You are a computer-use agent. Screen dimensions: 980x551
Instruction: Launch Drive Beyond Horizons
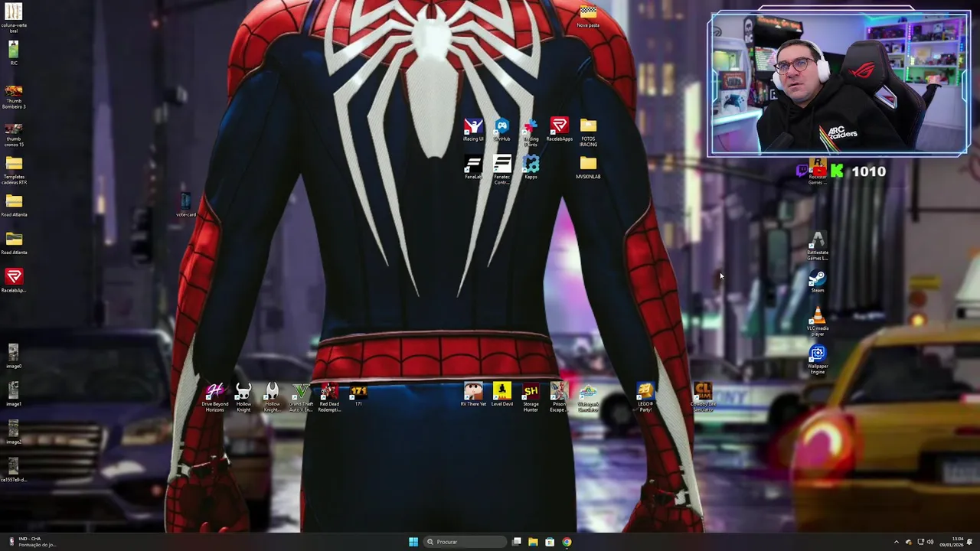pos(214,398)
